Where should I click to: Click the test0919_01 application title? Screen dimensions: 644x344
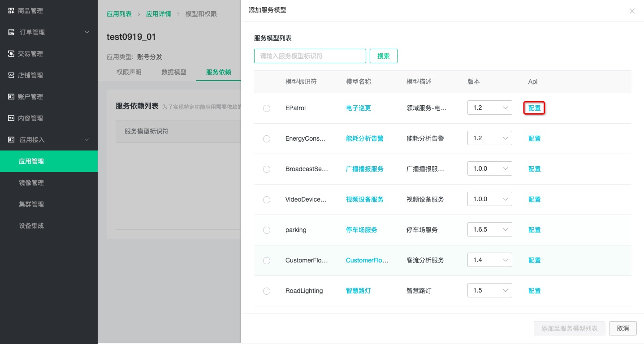point(131,37)
